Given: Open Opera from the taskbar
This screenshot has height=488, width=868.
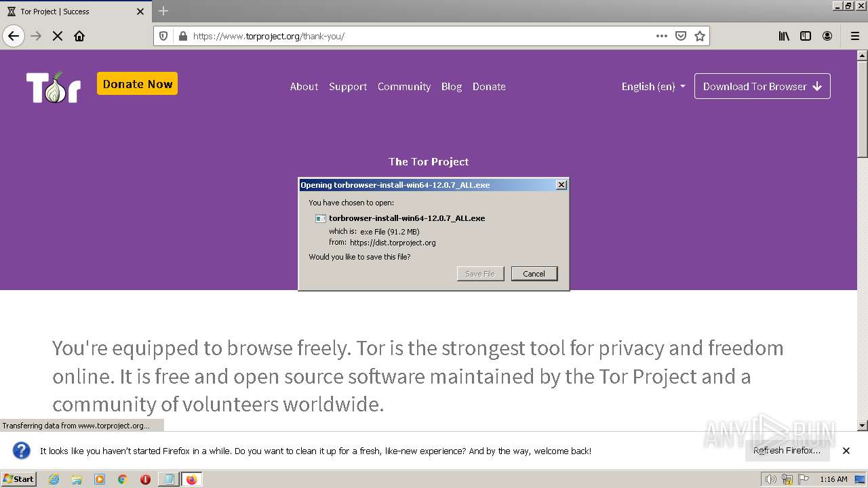Looking at the screenshot, I should point(145,479).
